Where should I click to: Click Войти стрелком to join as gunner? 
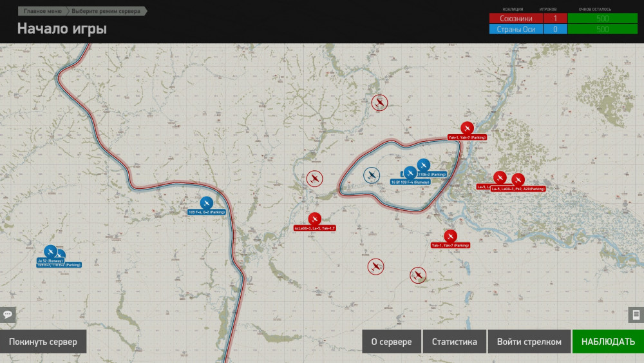[529, 342]
